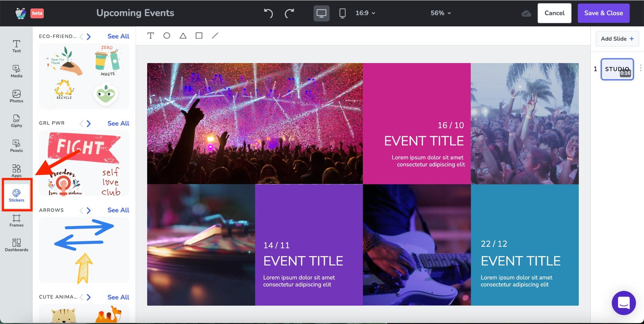Select EVENT TITLE in pink block
644x324 pixels.
pos(424,141)
